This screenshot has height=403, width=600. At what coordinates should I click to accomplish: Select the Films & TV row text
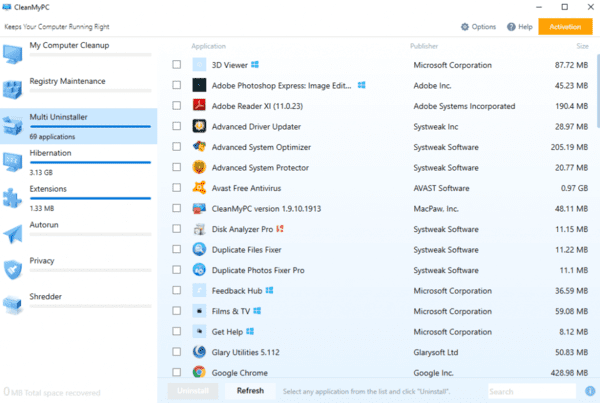[x=231, y=311]
